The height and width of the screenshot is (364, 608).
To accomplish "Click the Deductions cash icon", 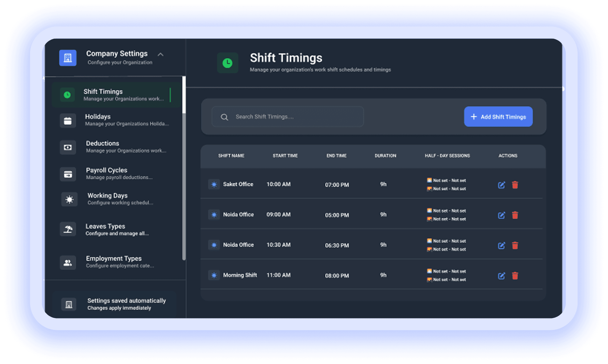I will (67, 147).
